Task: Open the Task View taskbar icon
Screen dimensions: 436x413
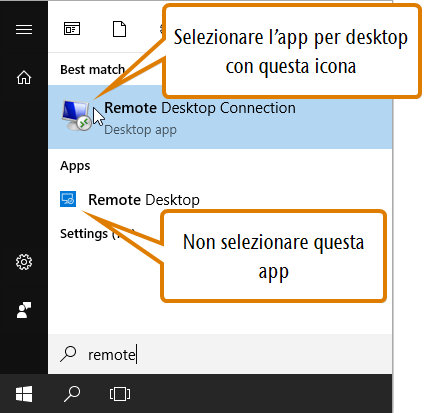Action: click(x=120, y=394)
